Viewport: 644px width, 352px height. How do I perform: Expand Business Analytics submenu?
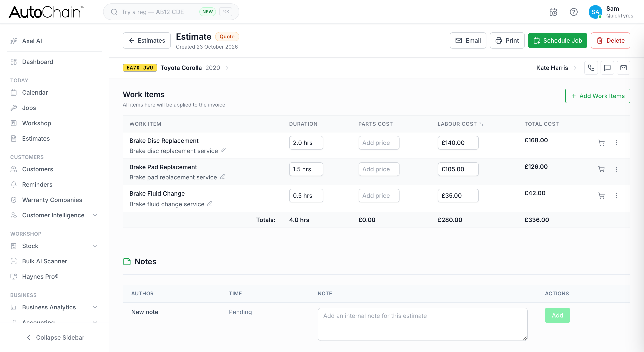click(95, 307)
